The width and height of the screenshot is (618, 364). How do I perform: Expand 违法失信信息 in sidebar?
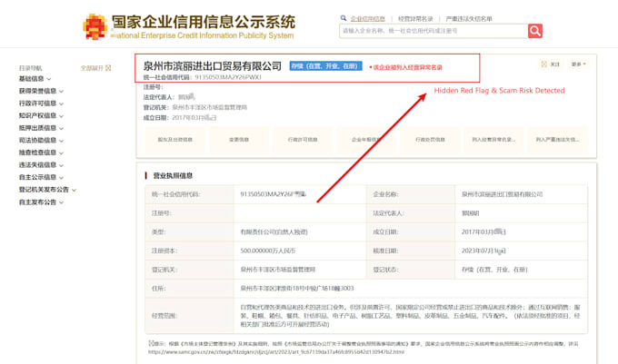[x=41, y=165]
